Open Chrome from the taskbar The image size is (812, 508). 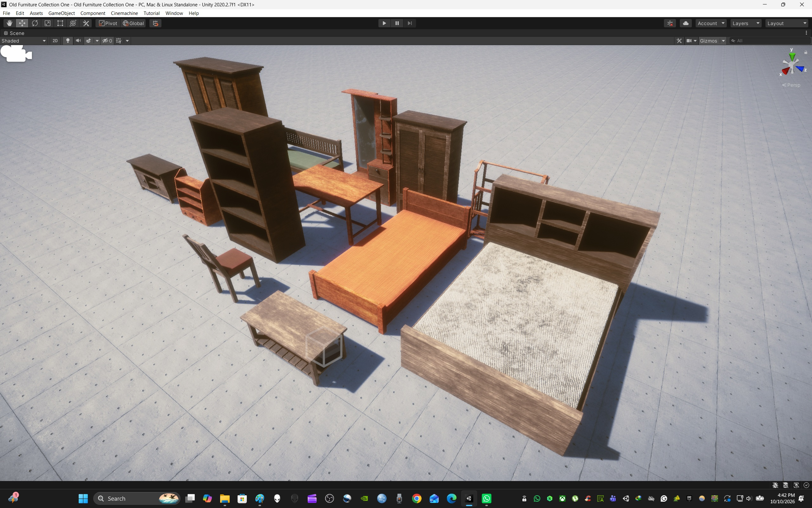click(x=416, y=498)
